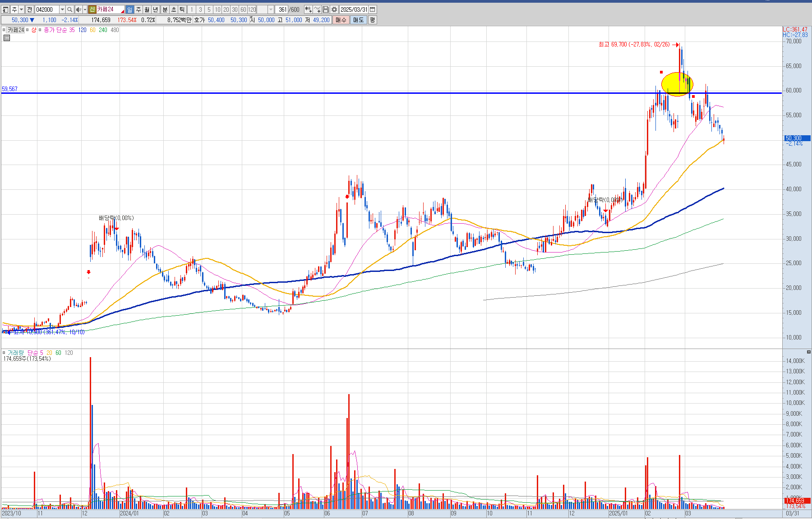Click the gray 120 volume average label

click(69, 353)
